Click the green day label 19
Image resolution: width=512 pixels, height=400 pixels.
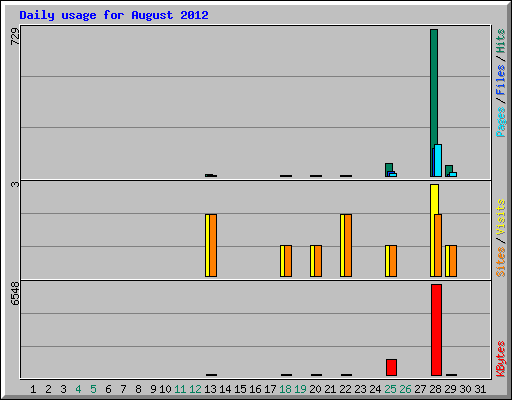point(300,389)
